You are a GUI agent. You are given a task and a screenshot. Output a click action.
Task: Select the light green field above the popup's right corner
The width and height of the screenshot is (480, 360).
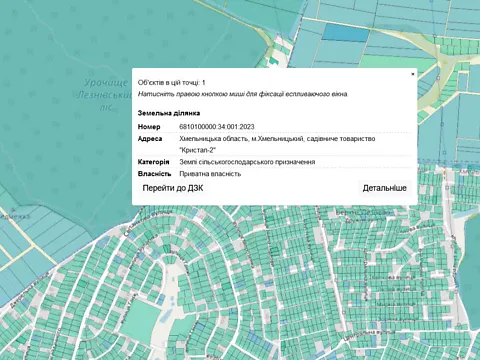393,62
